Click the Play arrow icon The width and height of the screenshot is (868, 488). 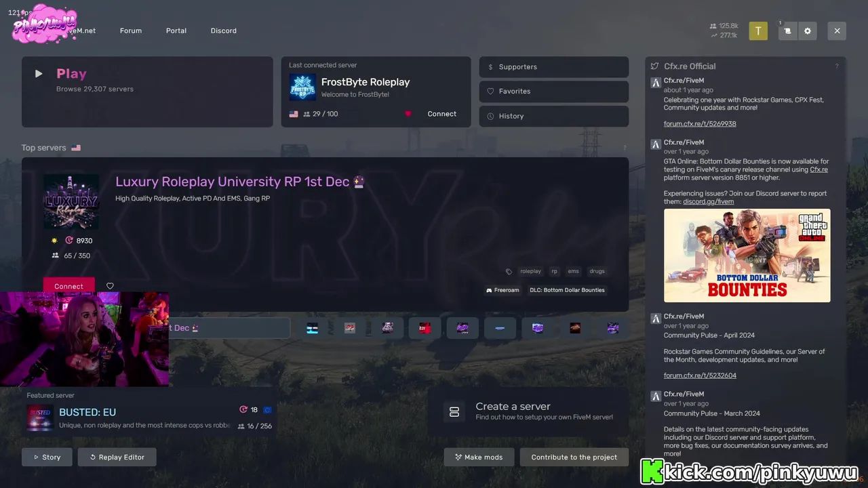point(39,74)
